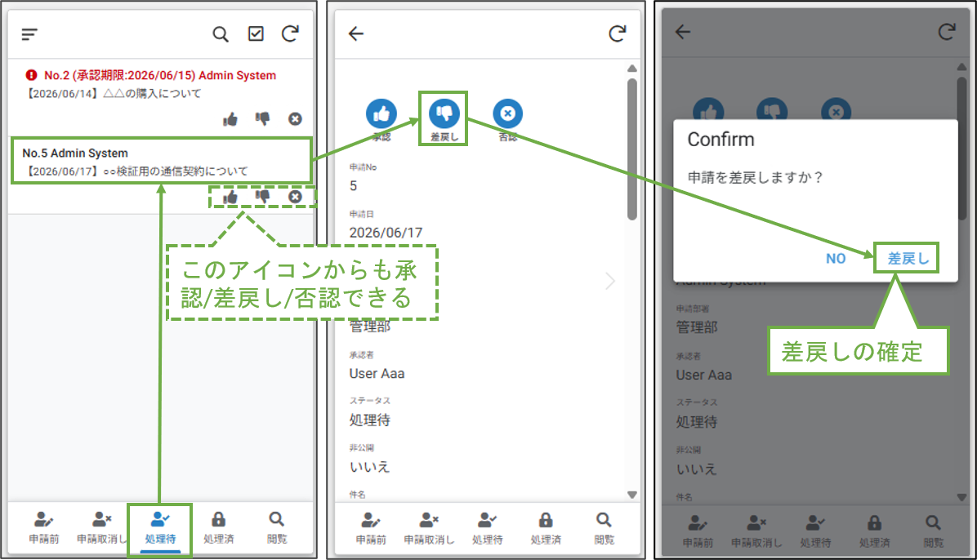Click the date 2026/06/17 in middle screen
Image resolution: width=977 pixels, height=560 pixels.
386,233
